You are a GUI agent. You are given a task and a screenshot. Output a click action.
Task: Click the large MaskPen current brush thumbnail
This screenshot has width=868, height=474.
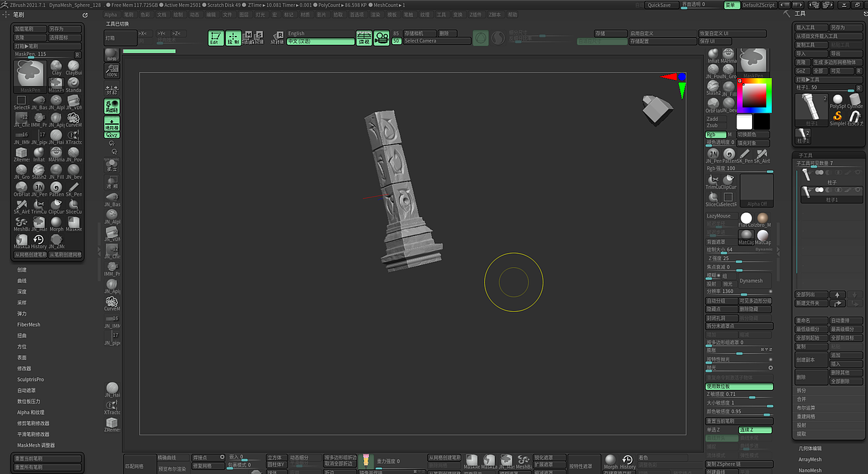30,76
